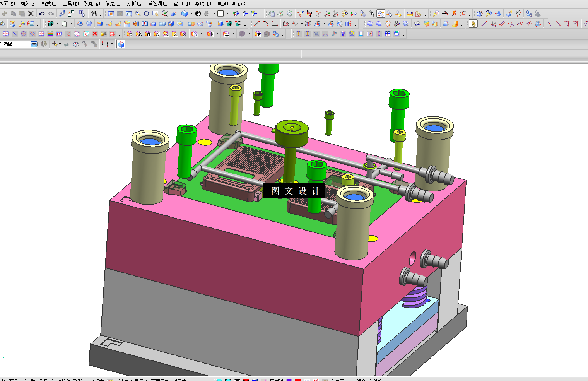Click the Undo arrow icon

click(42, 14)
